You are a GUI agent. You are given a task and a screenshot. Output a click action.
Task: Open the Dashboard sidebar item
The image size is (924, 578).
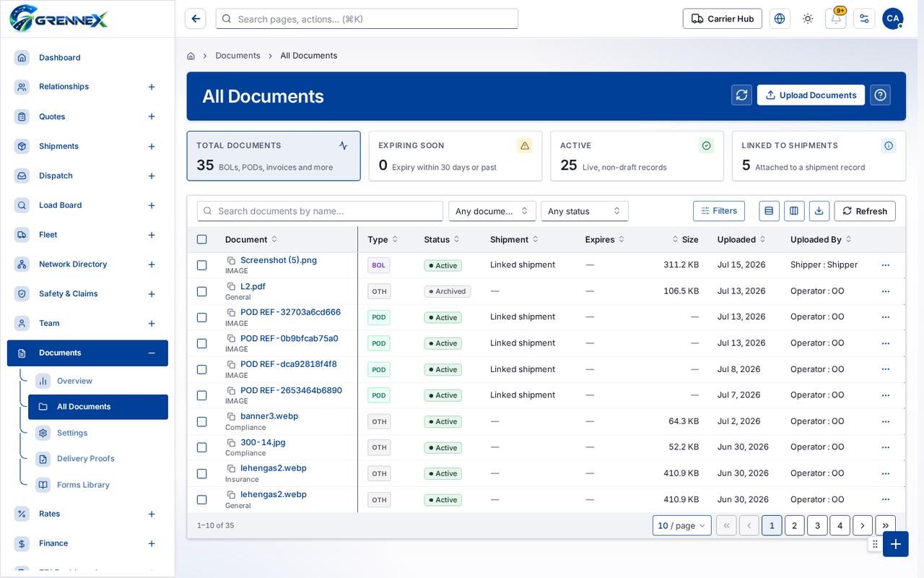87,58
